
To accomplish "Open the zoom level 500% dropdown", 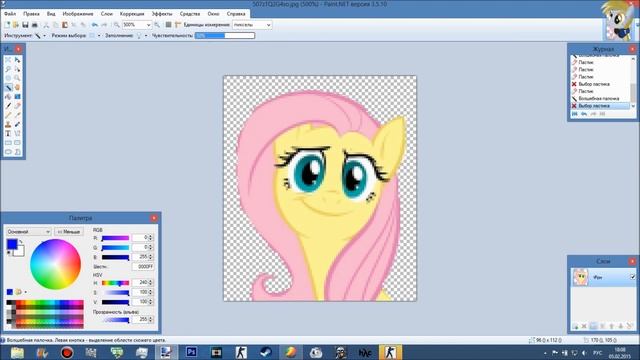I will pos(148,25).
